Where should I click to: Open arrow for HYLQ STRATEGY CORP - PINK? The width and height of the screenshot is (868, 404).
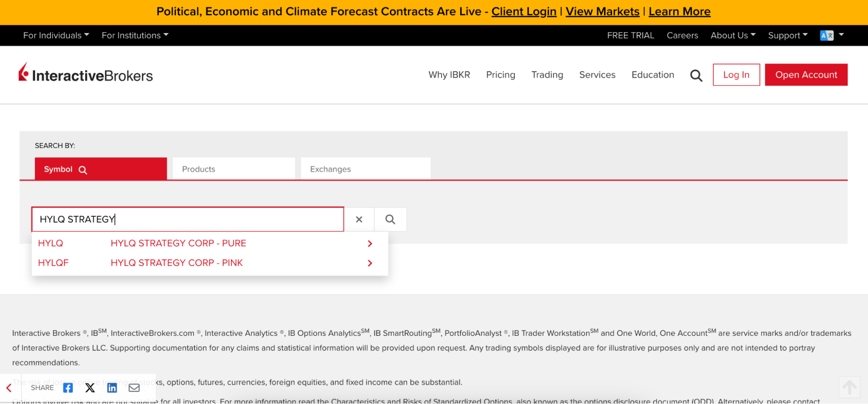[370, 263]
